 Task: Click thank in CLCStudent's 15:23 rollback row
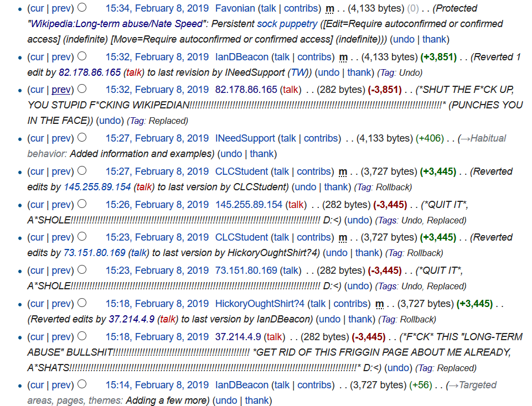point(367,253)
